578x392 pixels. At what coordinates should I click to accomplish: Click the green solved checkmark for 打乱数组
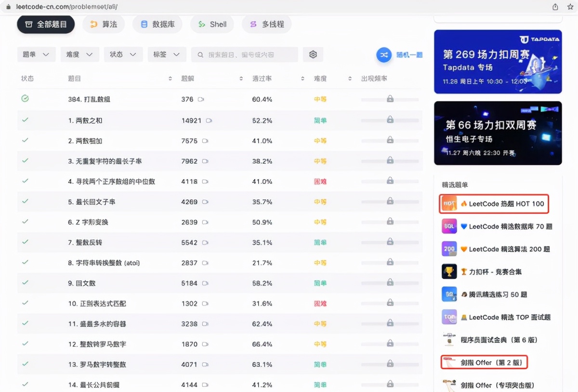pos(25,98)
